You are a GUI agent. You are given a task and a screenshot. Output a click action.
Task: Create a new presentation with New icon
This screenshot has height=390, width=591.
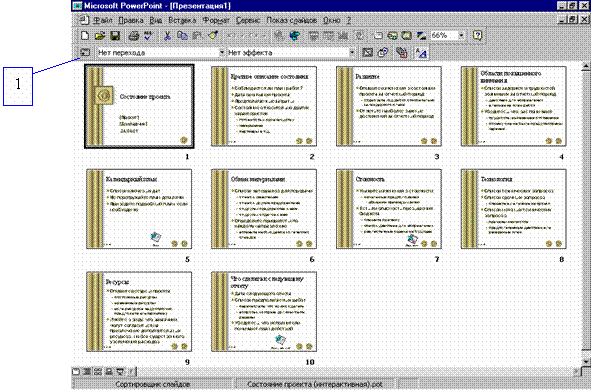[x=85, y=35]
